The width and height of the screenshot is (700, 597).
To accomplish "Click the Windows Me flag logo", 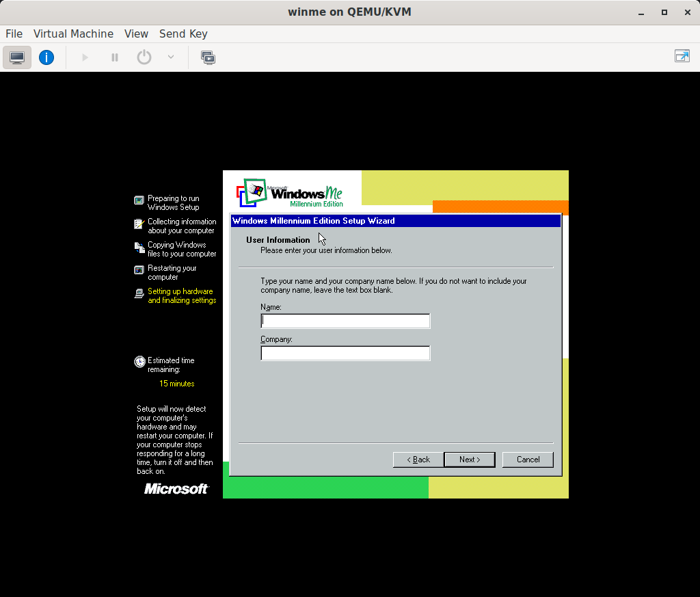I will [x=252, y=193].
